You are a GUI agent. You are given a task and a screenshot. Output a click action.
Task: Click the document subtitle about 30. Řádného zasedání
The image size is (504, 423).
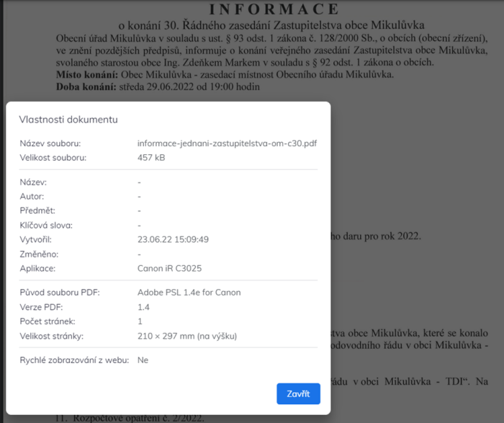click(271, 25)
